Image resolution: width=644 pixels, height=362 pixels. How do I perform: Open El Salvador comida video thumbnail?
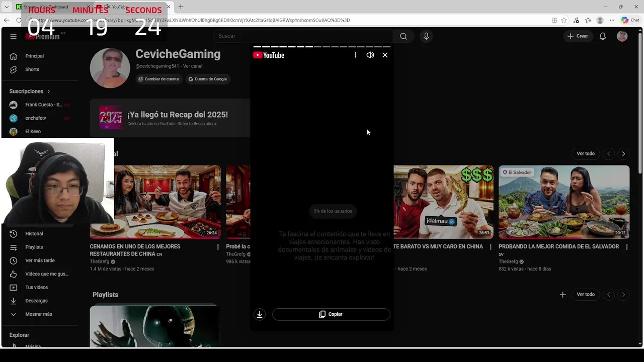564,202
